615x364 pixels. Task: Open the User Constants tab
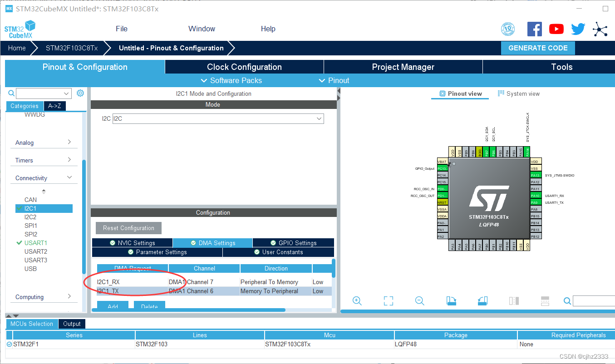(278, 252)
